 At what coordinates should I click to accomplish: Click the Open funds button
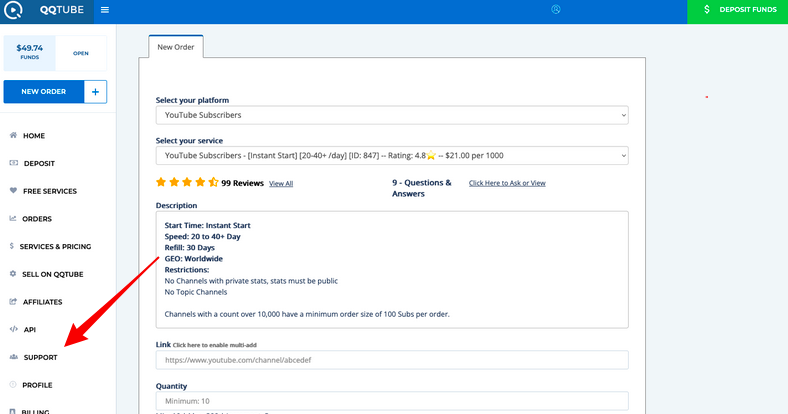tap(81, 53)
